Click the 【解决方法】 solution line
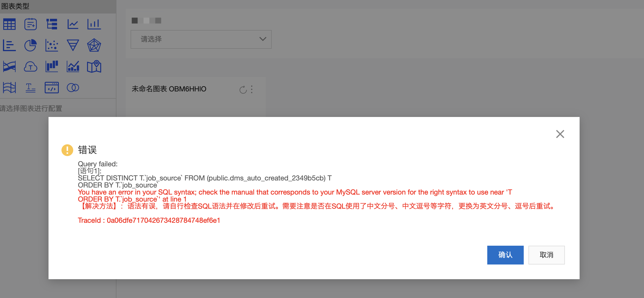 point(318,206)
